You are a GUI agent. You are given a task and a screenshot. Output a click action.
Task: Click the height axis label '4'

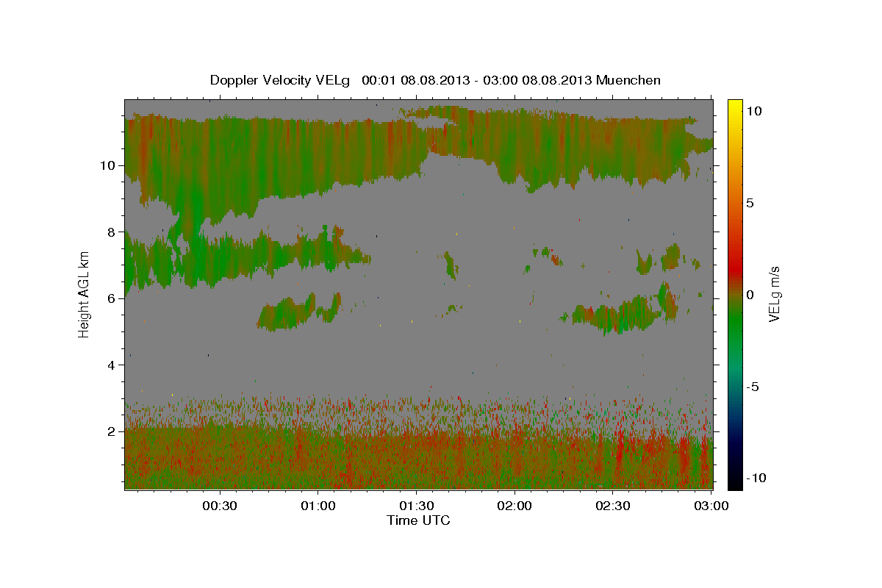pos(111,365)
